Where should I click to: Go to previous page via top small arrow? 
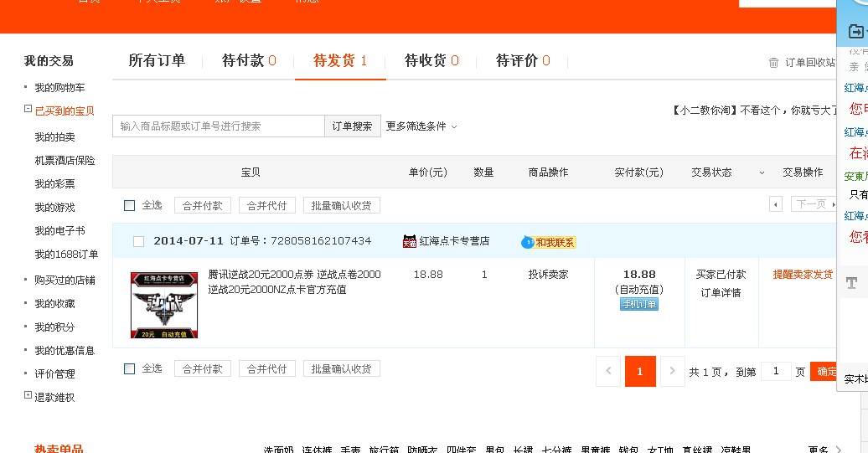coord(776,204)
